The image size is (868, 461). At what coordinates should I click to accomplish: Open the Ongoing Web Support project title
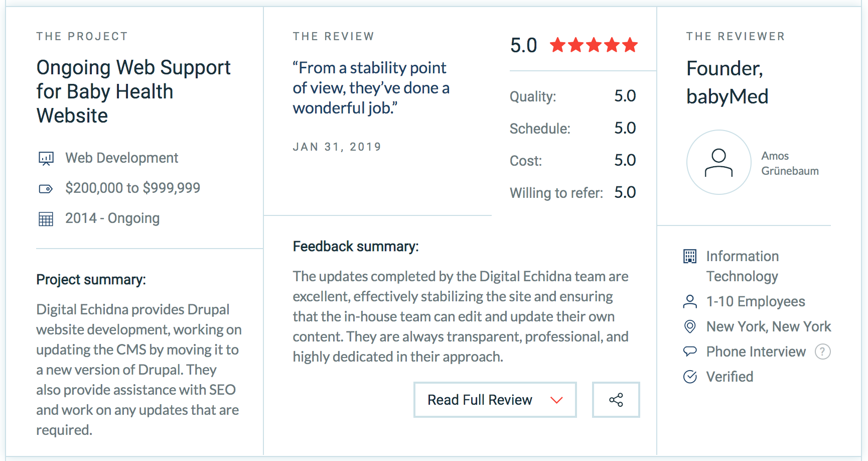pyautogui.click(x=133, y=91)
